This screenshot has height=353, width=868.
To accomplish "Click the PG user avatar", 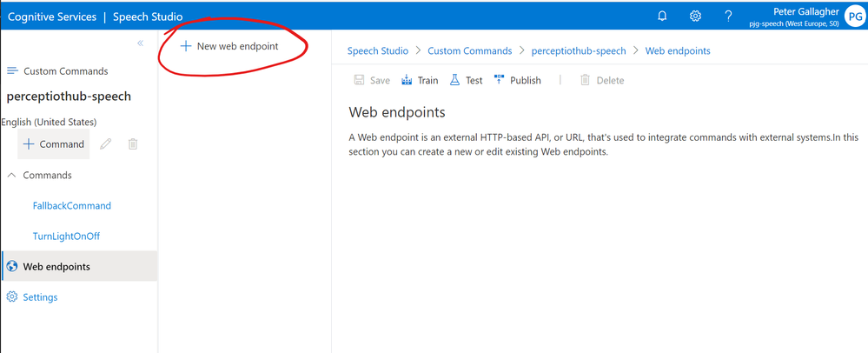I will coord(856,17).
